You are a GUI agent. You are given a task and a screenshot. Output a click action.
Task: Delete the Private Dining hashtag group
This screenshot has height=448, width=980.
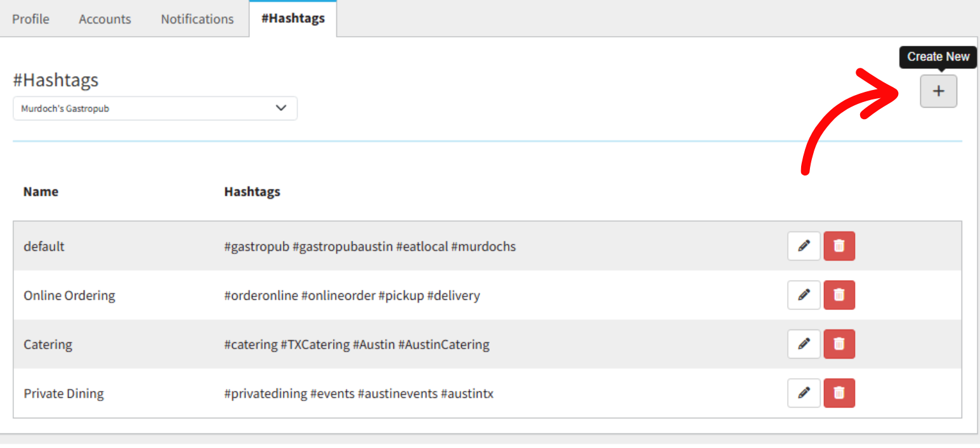(x=839, y=394)
